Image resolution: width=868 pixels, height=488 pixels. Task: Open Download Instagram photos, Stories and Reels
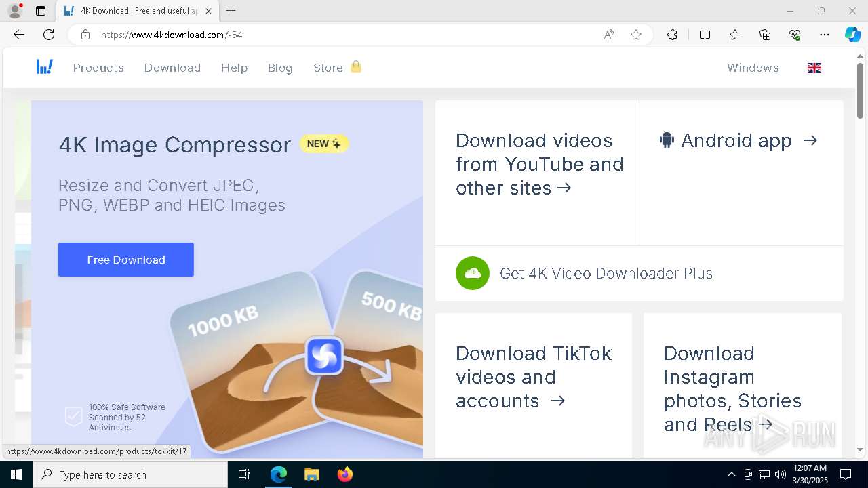[x=732, y=388]
